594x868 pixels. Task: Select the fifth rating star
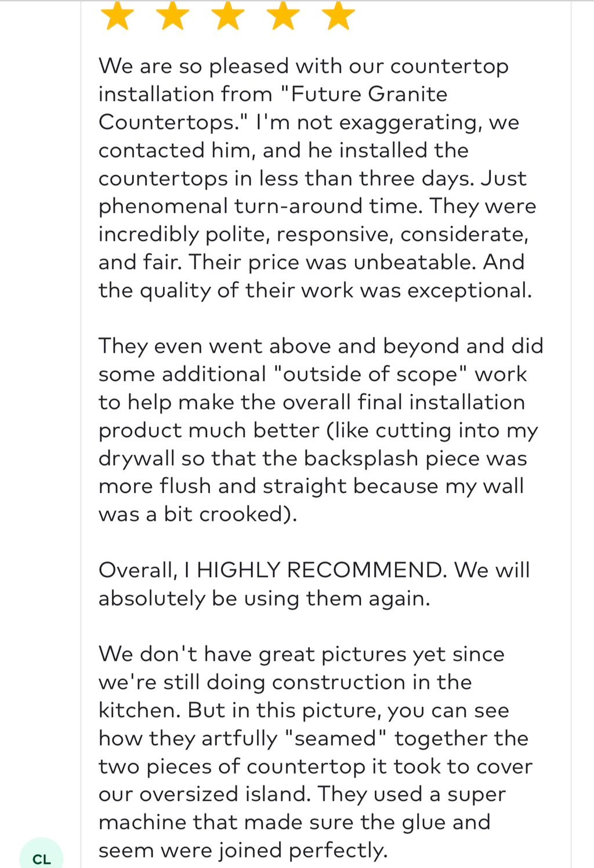pyautogui.click(x=338, y=16)
